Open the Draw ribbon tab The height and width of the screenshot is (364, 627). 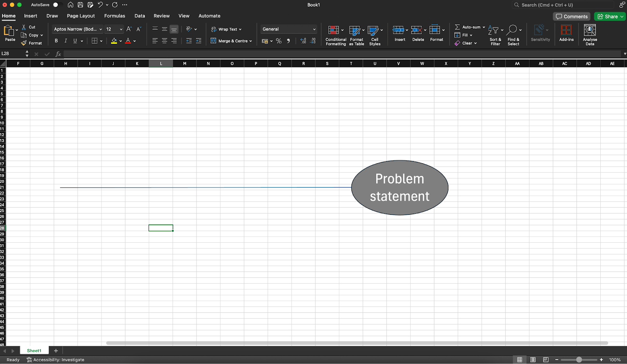[x=52, y=16]
